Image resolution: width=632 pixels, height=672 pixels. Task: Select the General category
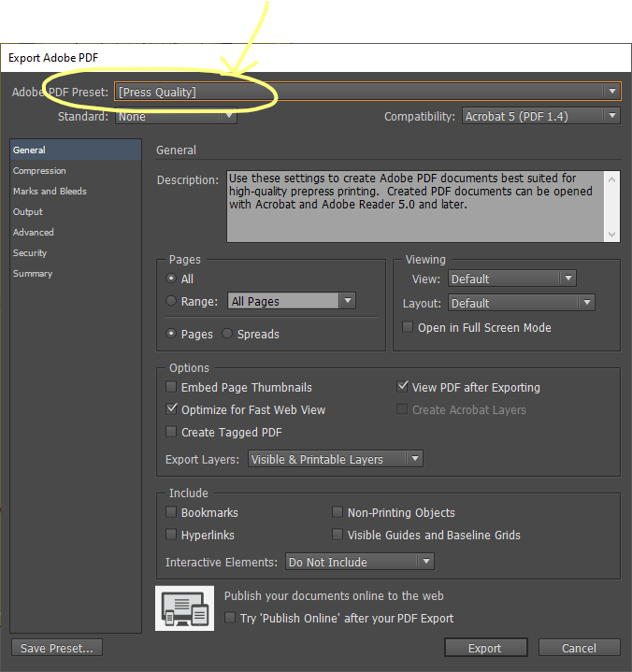[x=76, y=150]
